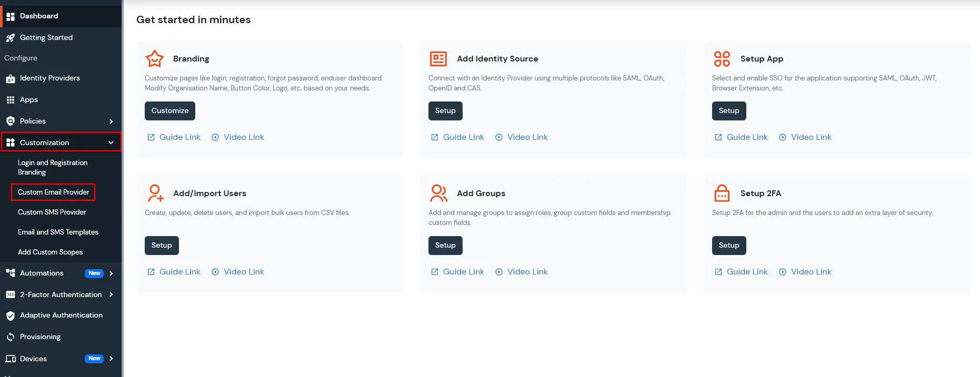Click the 'Get started in minutes' heading

[193, 20]
